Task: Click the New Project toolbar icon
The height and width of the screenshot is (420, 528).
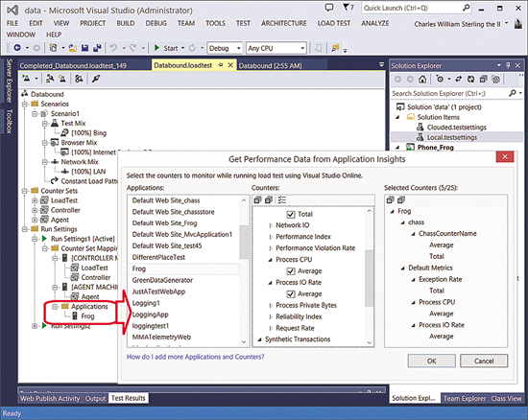Action: pyautogui.click(x=53, y=48)
